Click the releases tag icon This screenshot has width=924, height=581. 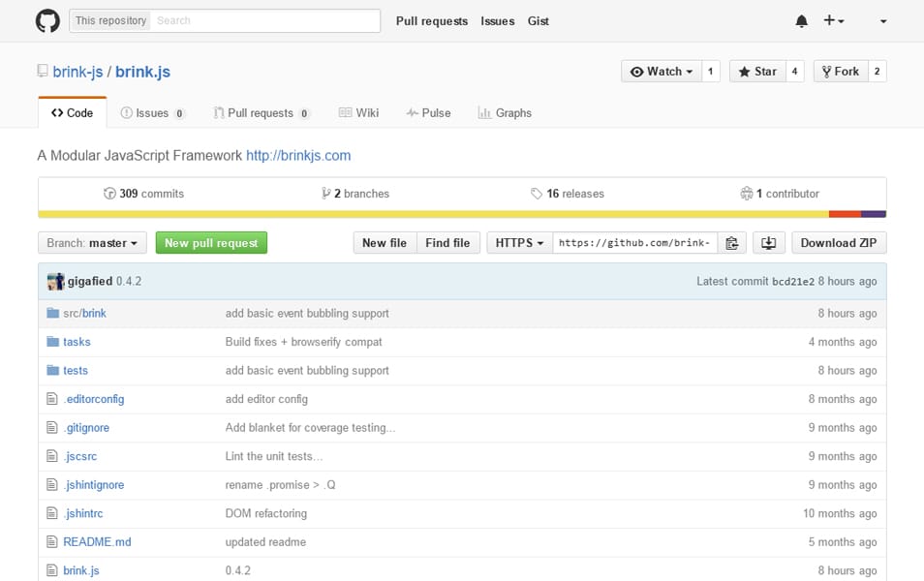click(x=538, y=193)
